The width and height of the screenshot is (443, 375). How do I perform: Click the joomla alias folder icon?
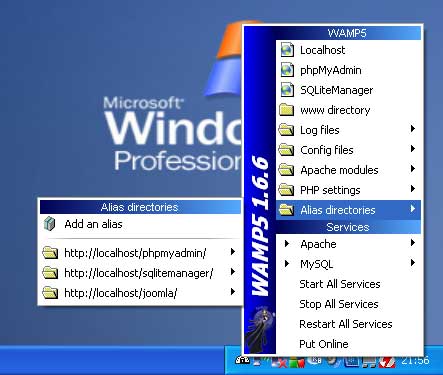point(50,293)
